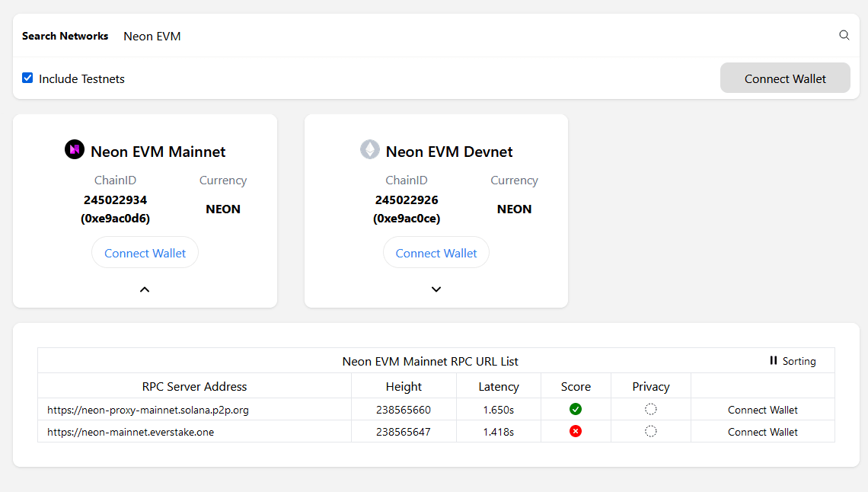Connect wallet for neon-mainnet.everstake.one row

[762, 433]
